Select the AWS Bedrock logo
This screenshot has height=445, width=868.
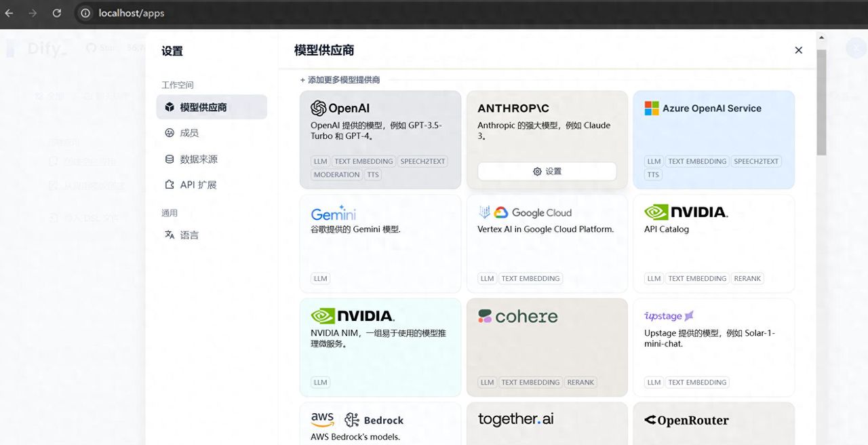coord(357,420)
